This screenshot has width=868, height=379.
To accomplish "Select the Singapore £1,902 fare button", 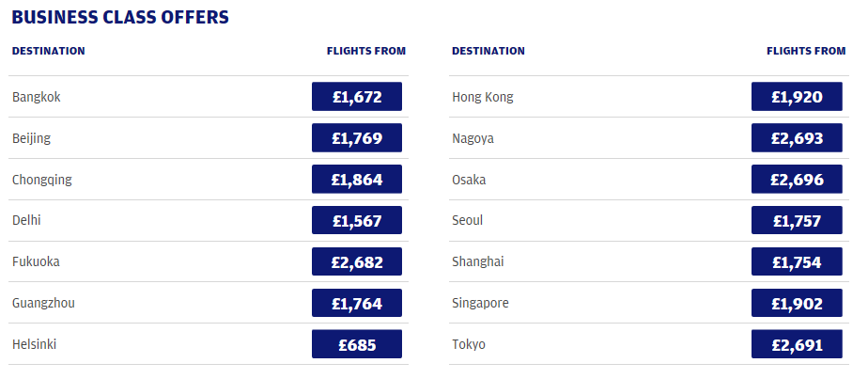I will coord(797,303).
